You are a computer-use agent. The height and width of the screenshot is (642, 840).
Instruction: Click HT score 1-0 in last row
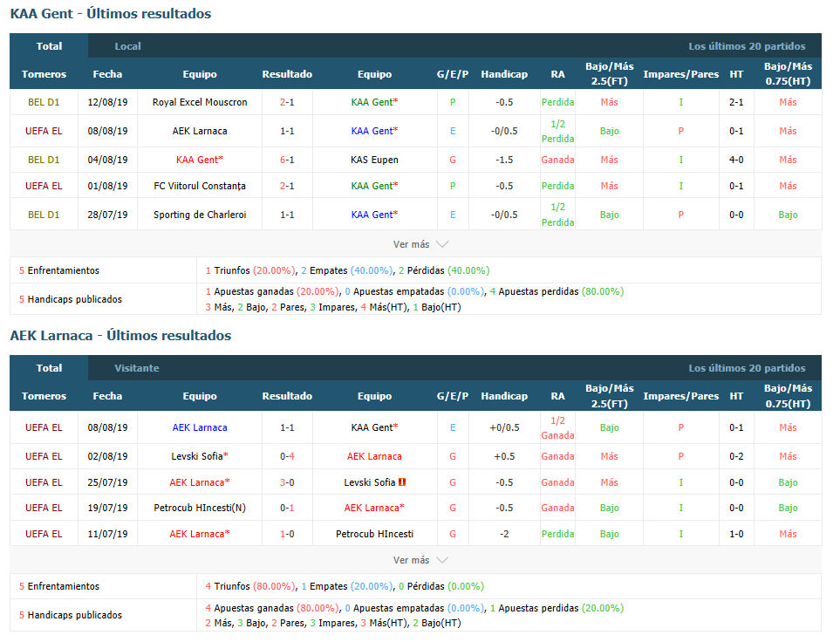736,534
